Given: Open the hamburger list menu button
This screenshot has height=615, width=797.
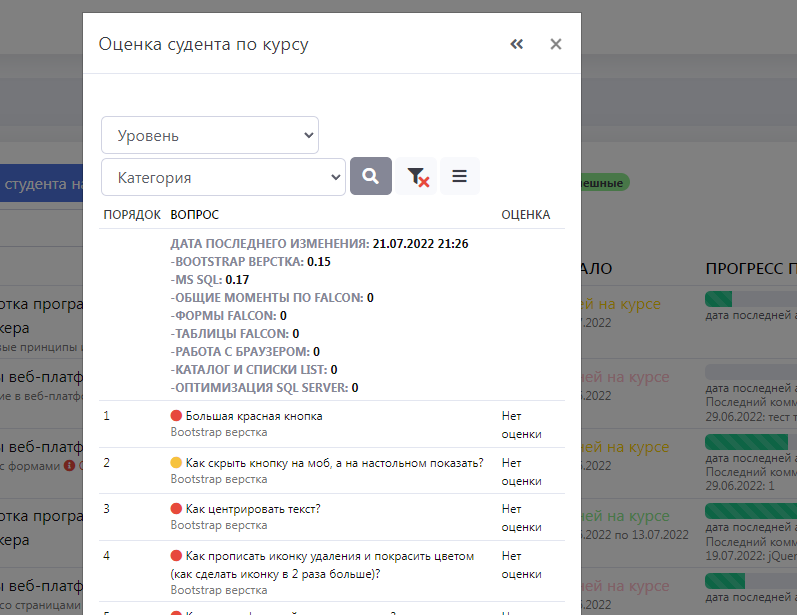Looking at the screenshot, I should [x=459, y=177].
